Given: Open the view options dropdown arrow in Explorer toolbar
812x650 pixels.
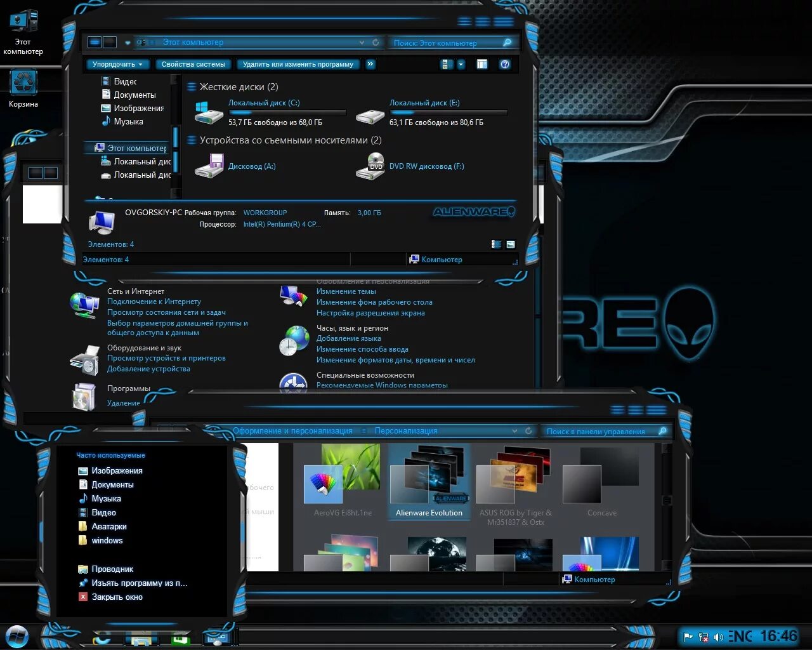Looking at the screenshot, I should point(461,64).
